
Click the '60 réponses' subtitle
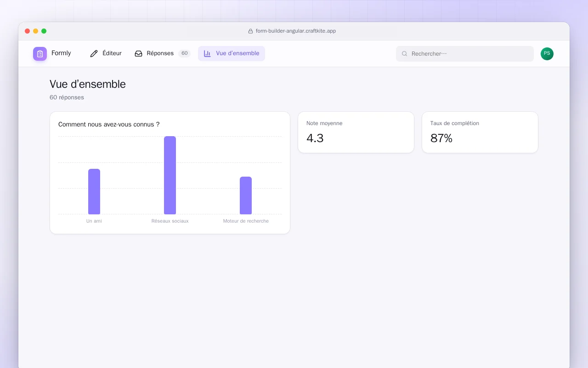point(67,98)
